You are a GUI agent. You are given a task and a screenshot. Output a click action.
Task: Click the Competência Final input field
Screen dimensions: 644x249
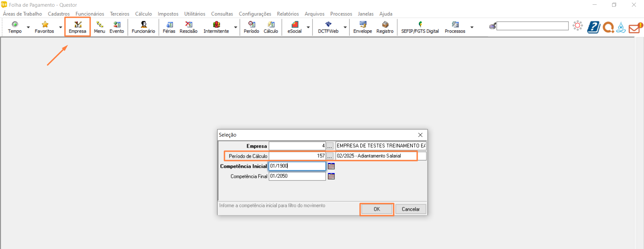(297, 176)
